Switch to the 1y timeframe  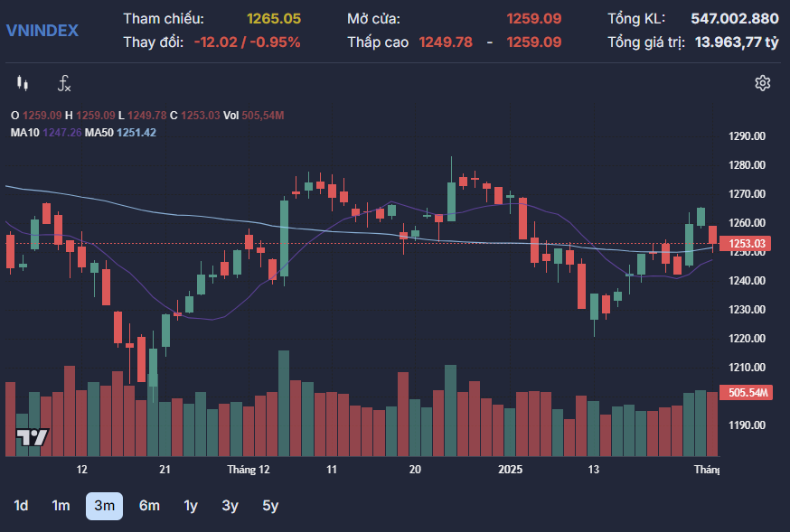[191, 506]
